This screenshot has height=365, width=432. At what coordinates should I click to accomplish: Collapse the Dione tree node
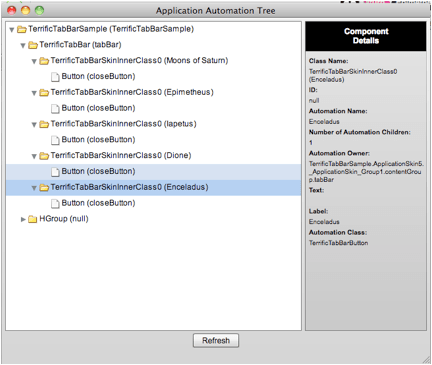click(x=34, y=156)
